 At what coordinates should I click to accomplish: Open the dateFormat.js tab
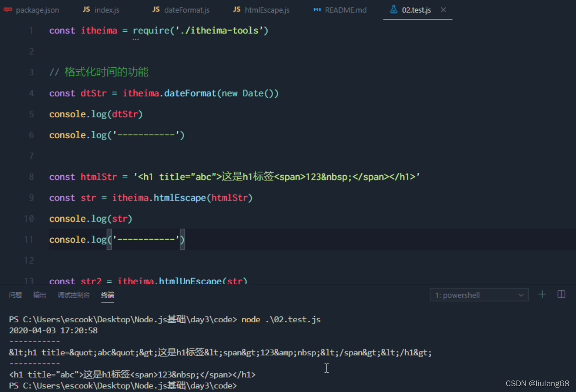tap(181, 10)
